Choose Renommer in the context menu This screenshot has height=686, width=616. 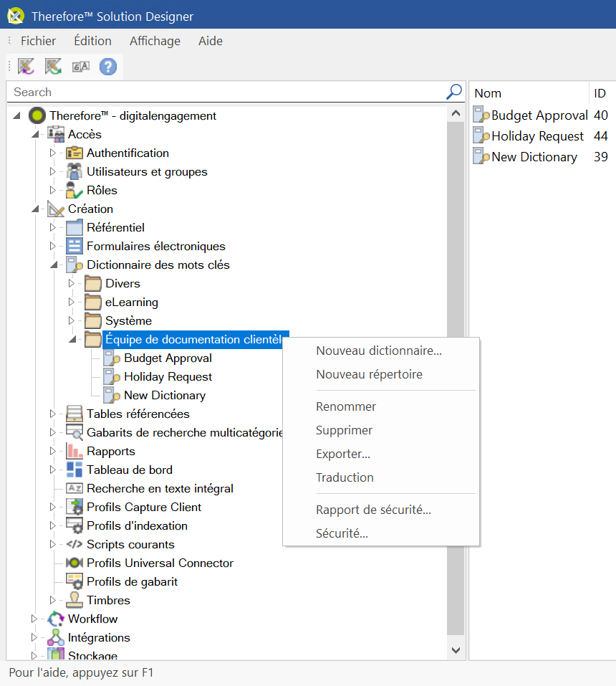point(346,406)
